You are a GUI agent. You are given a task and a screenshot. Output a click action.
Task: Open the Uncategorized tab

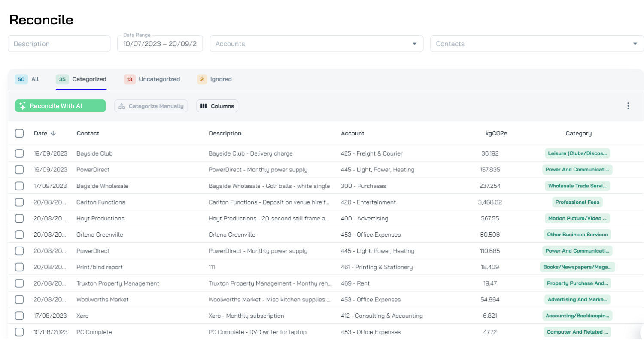[152, 79]
